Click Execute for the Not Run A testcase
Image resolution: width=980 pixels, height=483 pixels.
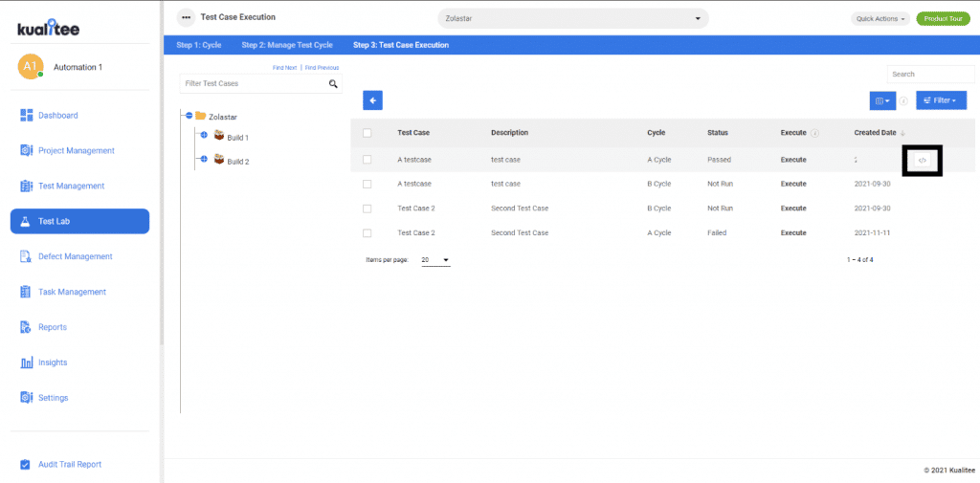793,183
